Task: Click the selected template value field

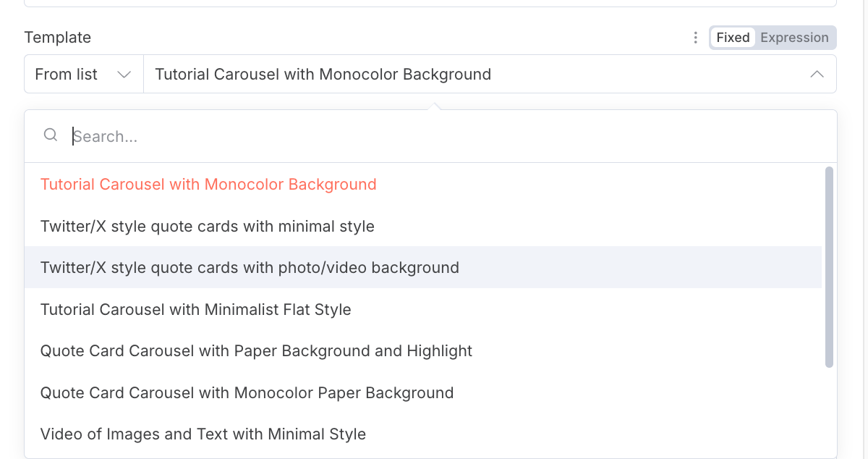Action: [x=470, y=74]
